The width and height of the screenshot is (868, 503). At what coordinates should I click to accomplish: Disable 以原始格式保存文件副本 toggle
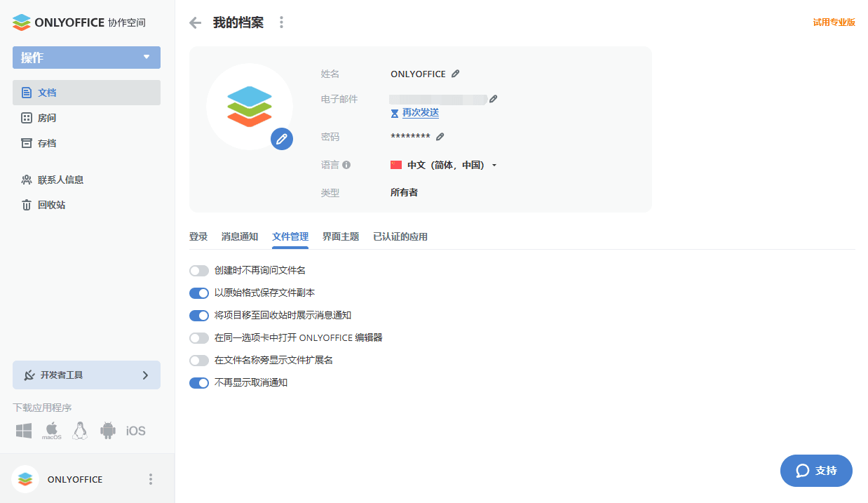[x=199, y=293]
